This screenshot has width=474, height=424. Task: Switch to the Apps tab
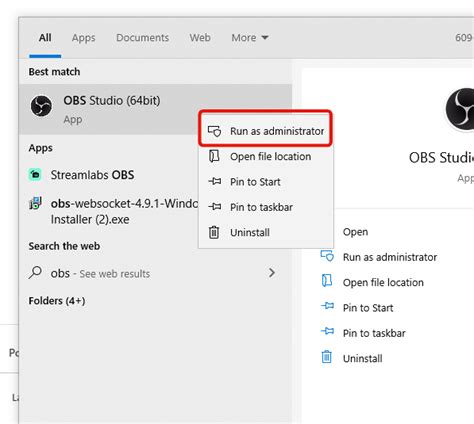tap(84, 38)
